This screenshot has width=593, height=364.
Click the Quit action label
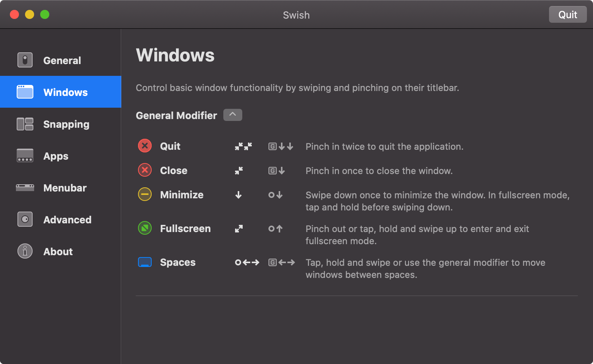pyautogui.click(x=170, y=146)
